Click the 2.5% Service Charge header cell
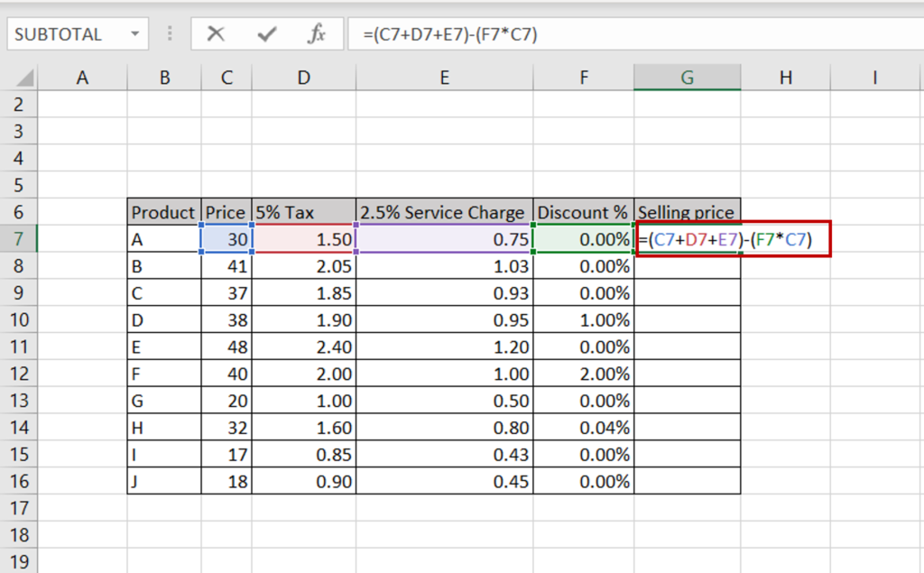The image size is (924, 573). (x=444, y=212)
